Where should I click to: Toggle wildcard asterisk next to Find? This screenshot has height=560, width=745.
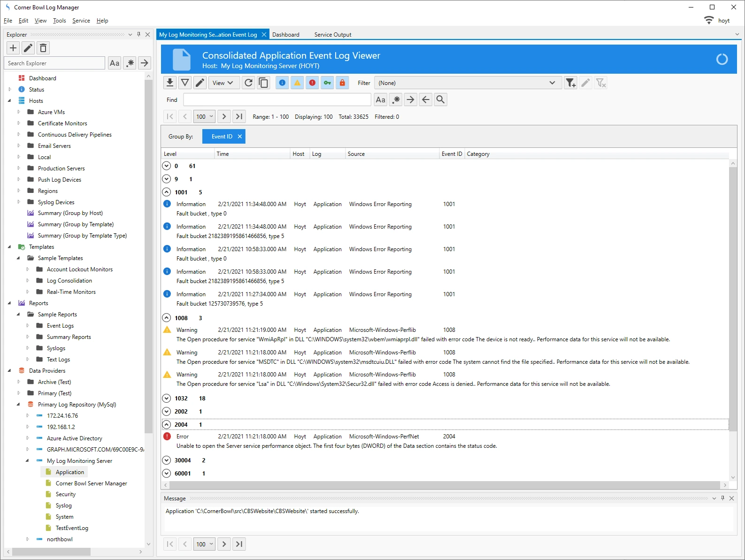click(x=395, y=100)
